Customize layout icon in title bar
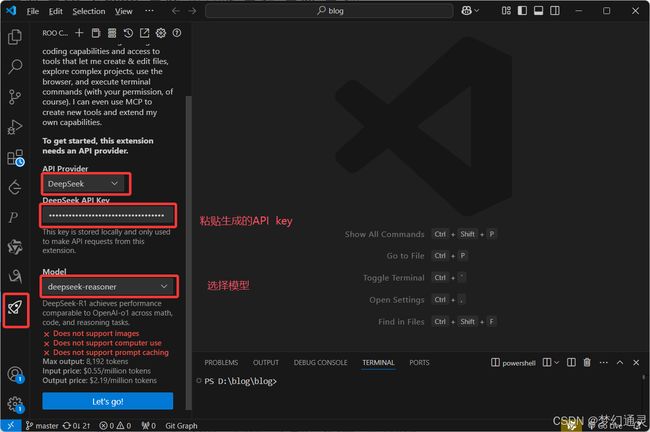The image size is (650, 432). (506, 11)
